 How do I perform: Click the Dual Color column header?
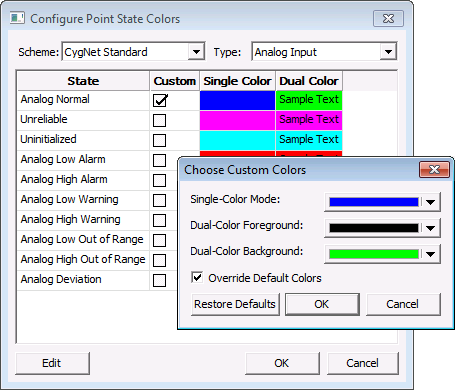click(309, 81)
